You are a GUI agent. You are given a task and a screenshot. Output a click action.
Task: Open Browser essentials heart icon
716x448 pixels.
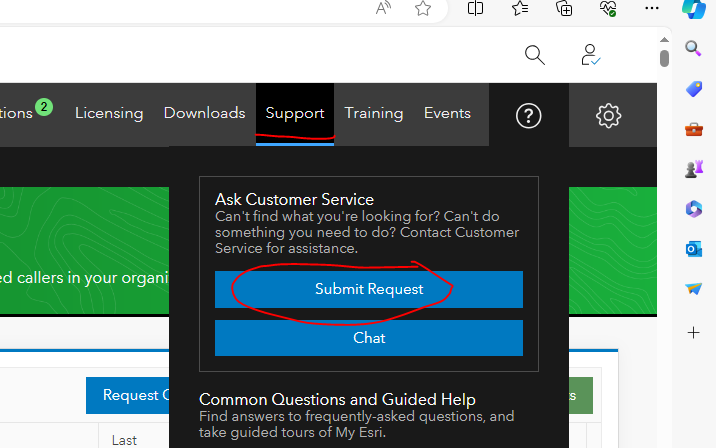608,8
